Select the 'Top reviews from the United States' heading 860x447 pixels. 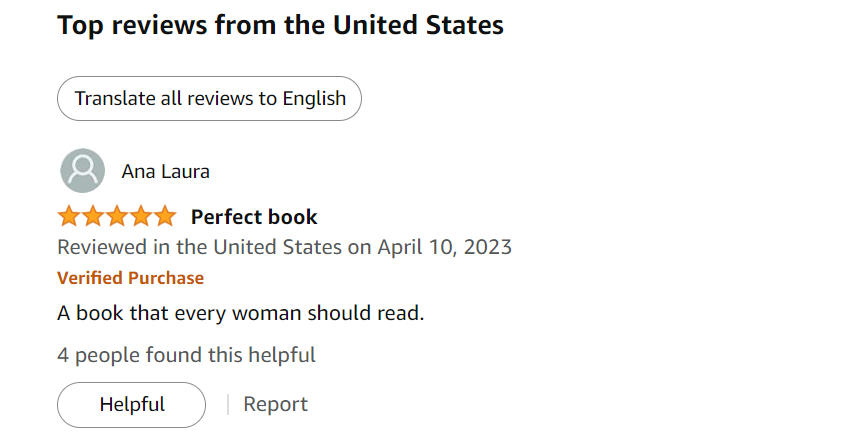(x=280, y=25)
